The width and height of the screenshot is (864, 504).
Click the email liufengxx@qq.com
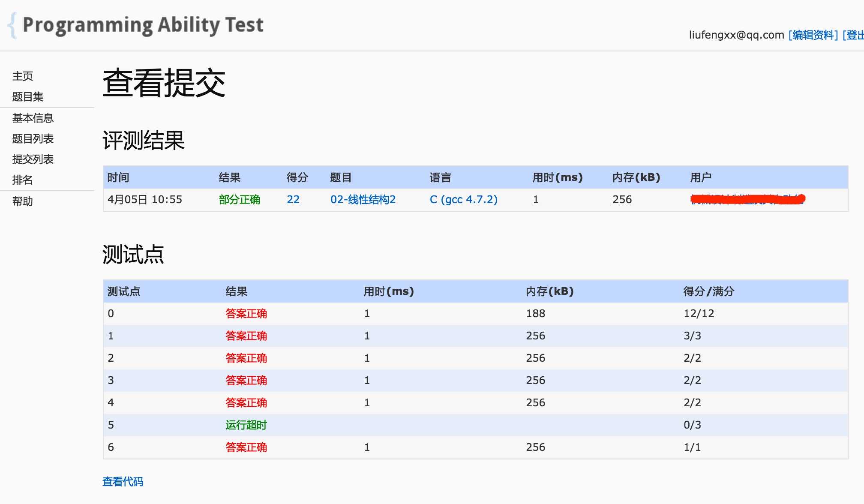tap(736, 35)
